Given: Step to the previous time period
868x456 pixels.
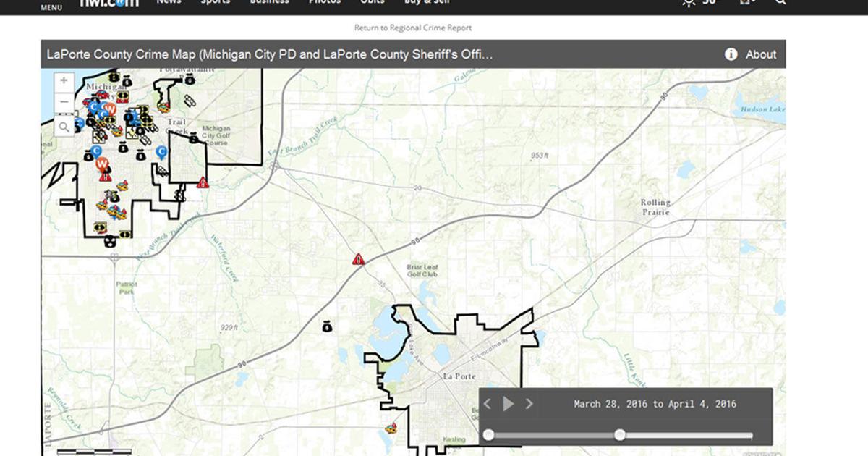Looking at the screenshot, I should (488, 404).
